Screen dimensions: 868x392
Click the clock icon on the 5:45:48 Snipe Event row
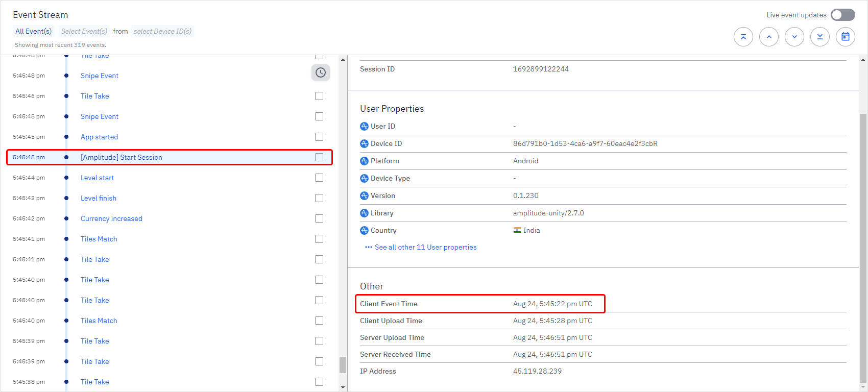(320, 72)
